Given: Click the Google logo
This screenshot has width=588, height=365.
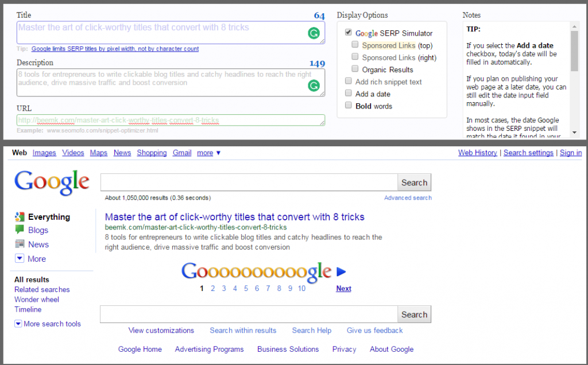Looking at the screenshot, I should coord(52,182).
